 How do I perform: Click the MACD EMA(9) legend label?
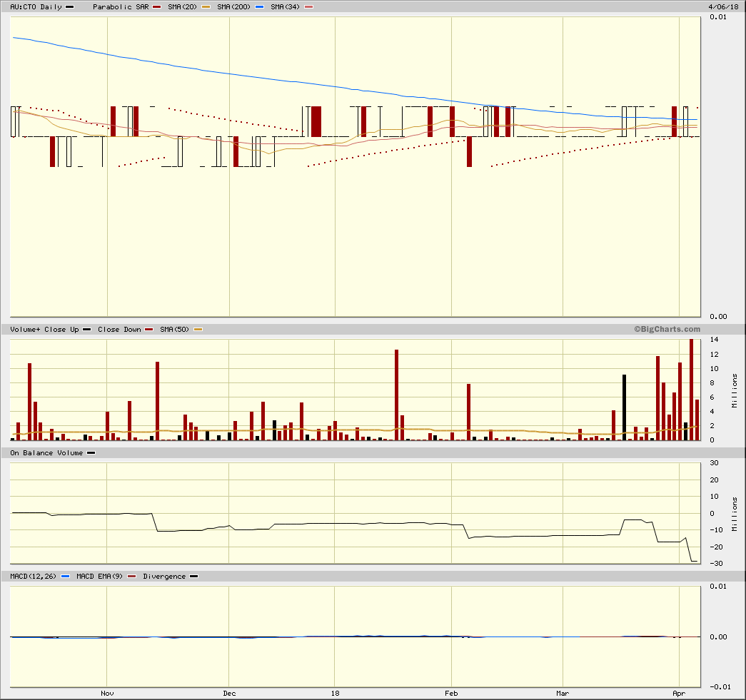(99, 577)
